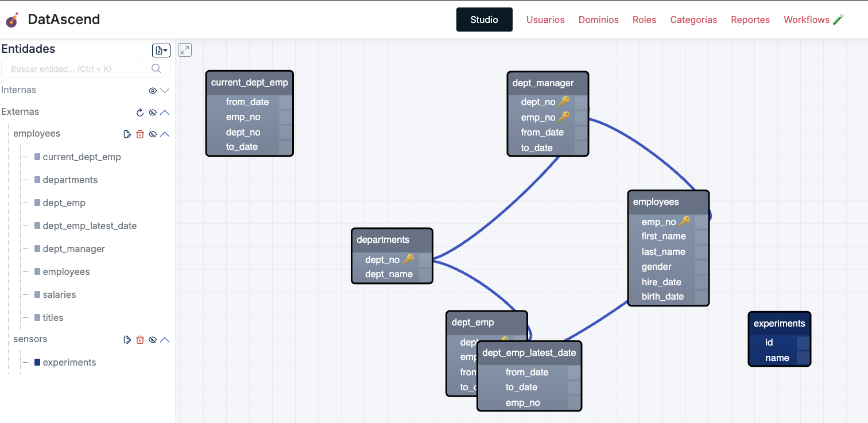Toggle visibility of the sensors source

click(x=153, y=340)
